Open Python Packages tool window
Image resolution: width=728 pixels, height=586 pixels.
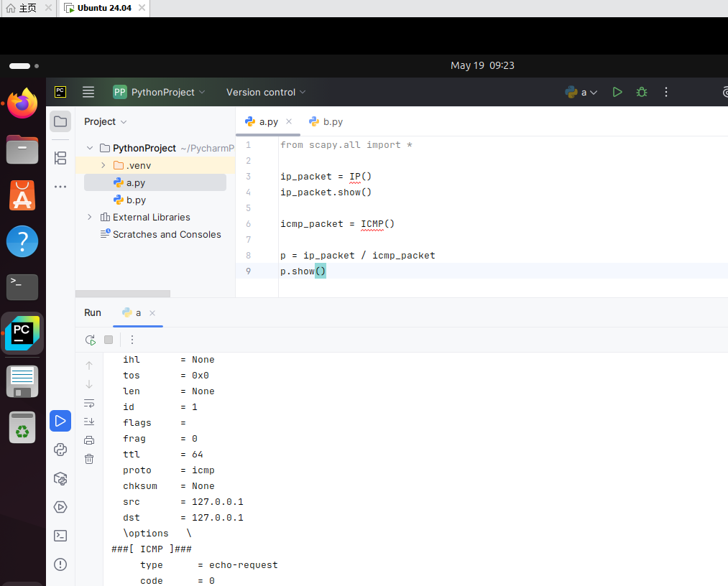click(x=60, y=478)
